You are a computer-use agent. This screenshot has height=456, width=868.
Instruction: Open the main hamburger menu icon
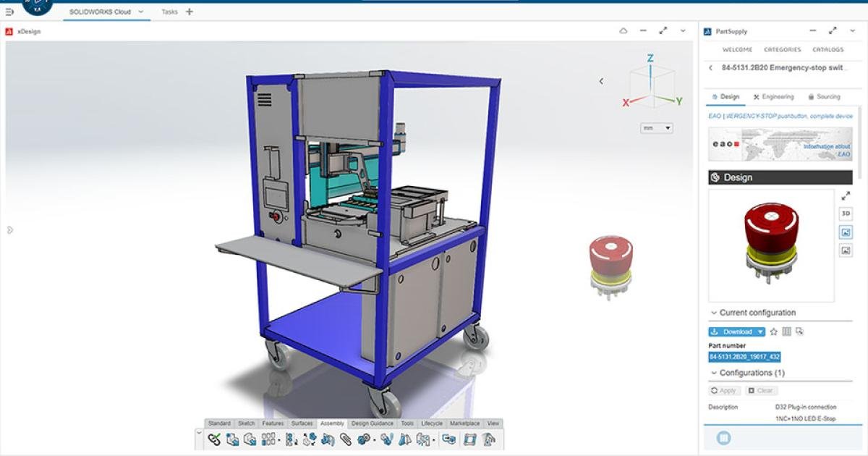[x=10, y=12]
